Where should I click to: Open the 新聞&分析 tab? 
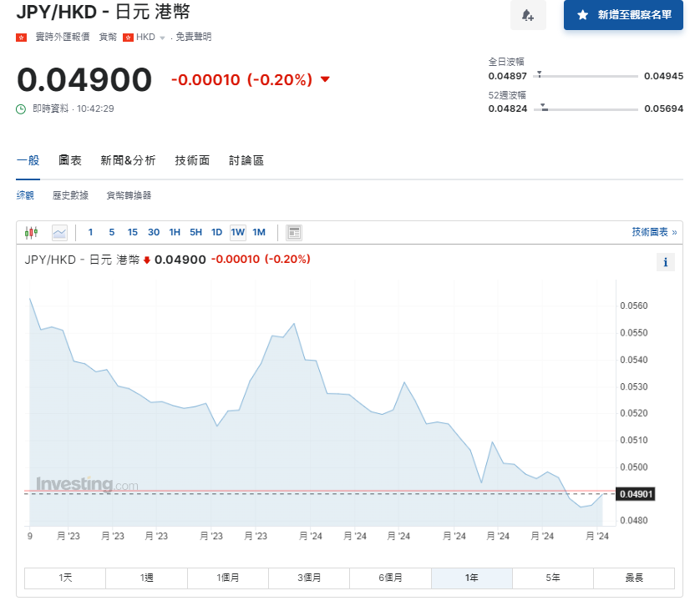pos(128,160)
